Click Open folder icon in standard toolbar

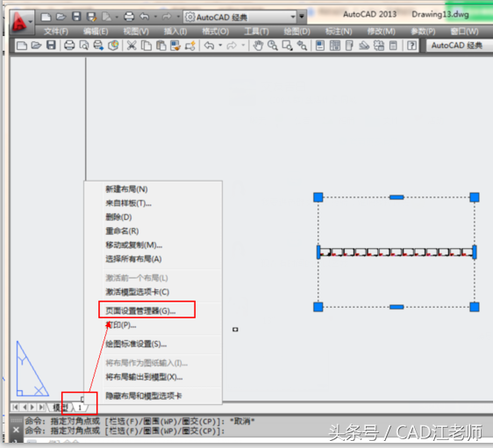36,46
